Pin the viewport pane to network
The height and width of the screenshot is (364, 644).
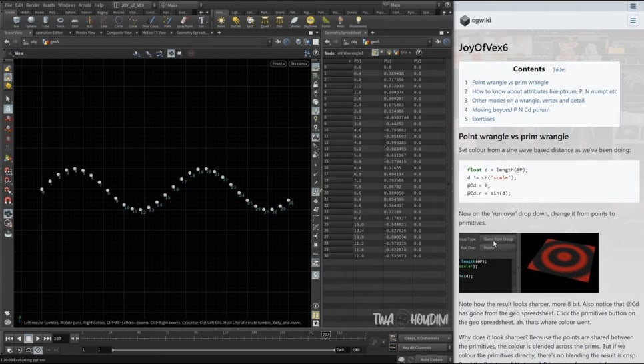pyautogui.click(x=278, y=42)
